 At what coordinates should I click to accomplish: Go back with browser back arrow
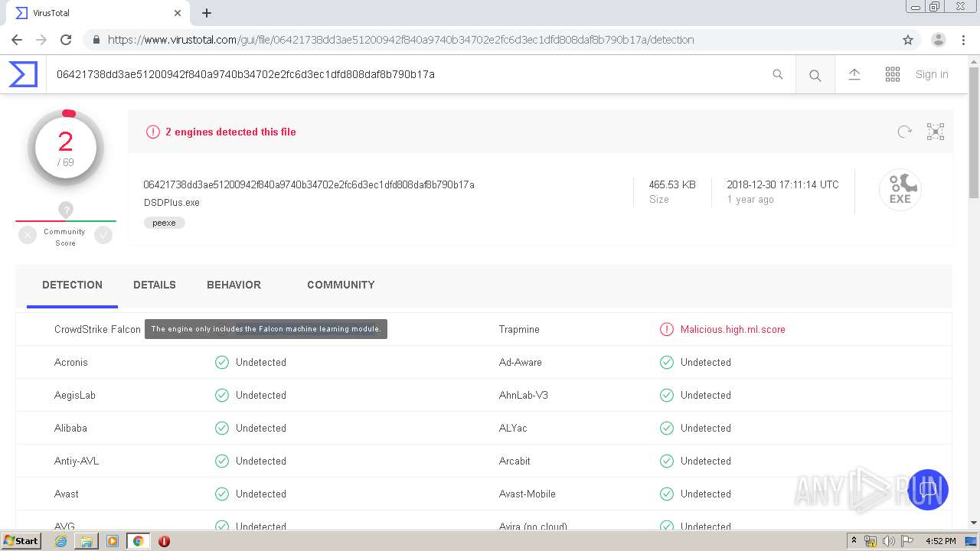coord(17,40)
